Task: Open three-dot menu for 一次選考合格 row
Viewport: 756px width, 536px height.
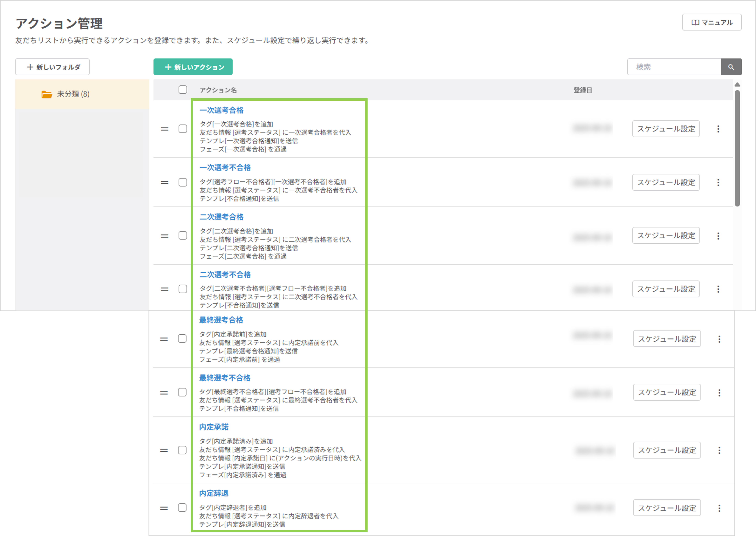Action: [718, 129]
